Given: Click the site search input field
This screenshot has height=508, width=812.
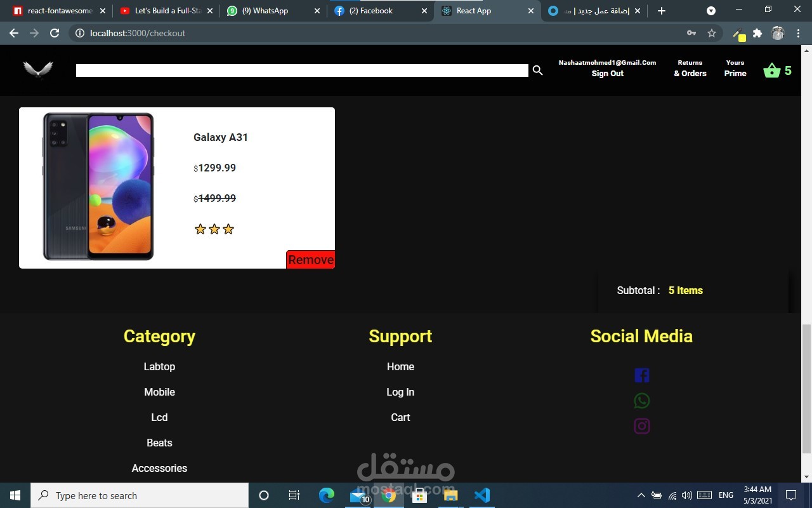Looking at the screenshot, I should pyautogui.click(x=302, y=70).
